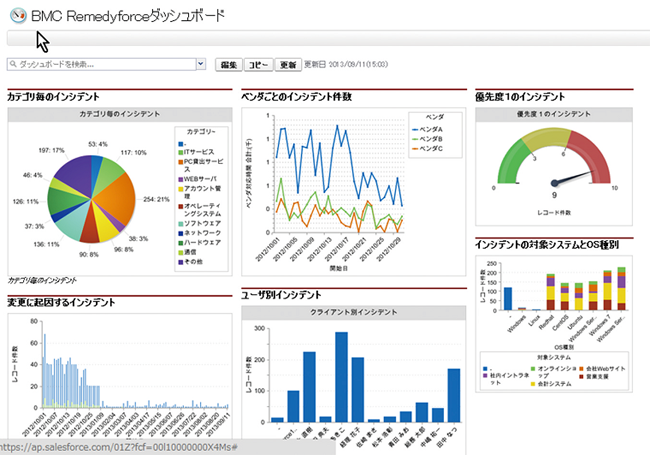Click the BMC Remedyforce dashboard gauge icon
This screenshot has width=650, height=460.
(18, 15)
